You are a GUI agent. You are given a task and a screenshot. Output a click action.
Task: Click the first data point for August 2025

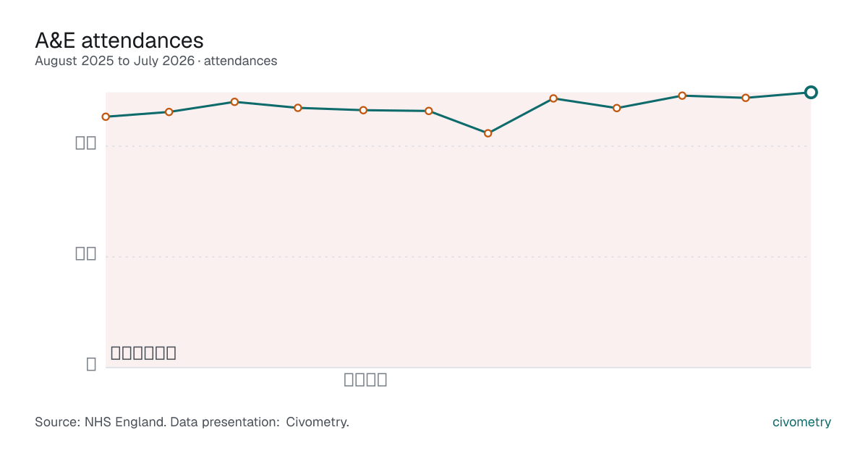[x=106, y=117]
